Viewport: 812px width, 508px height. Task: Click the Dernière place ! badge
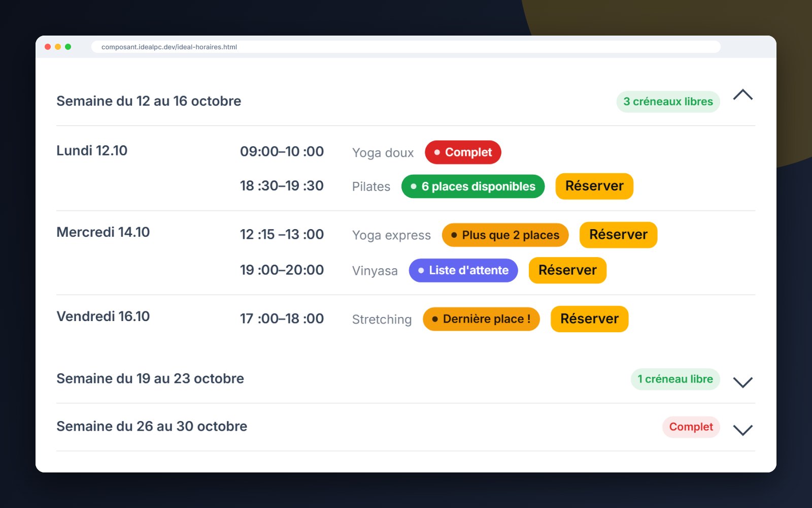tap(481, 319)
